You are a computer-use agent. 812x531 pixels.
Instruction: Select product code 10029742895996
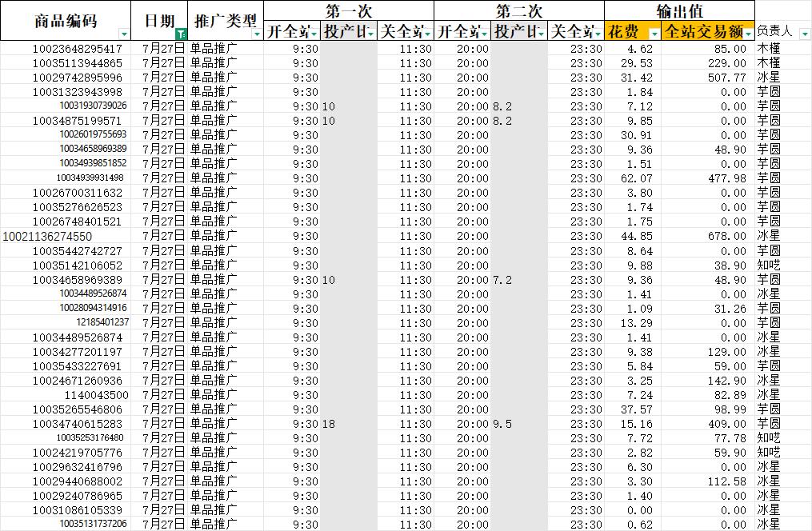point(77,78)
